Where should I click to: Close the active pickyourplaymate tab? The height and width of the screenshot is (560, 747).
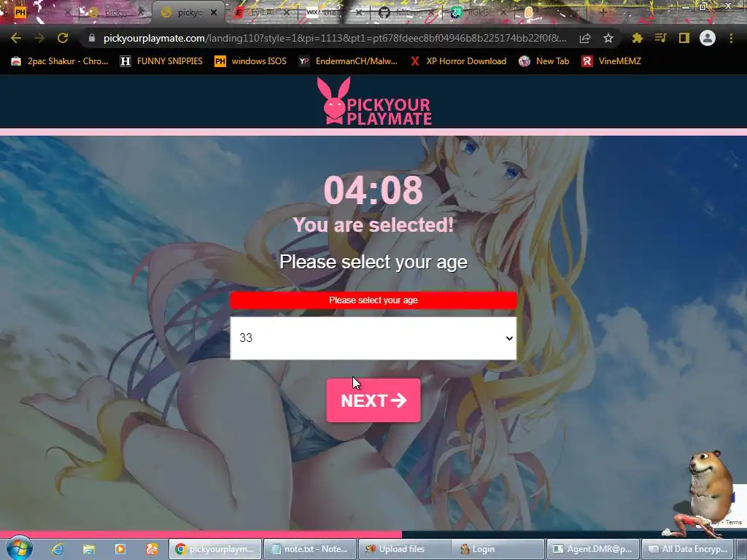pyautogui.click(x=214, y=12)
